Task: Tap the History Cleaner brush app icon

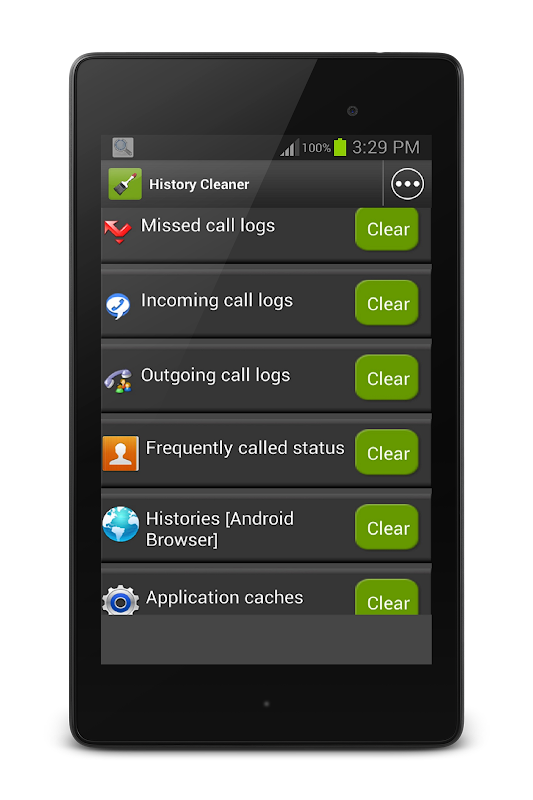Action: pyautogui.click(x=125, y=184)
